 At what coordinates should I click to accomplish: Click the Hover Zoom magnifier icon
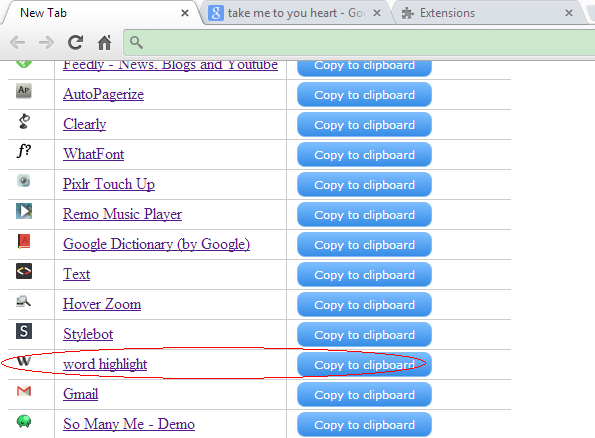pyautogui.click(x=24, y=301)
